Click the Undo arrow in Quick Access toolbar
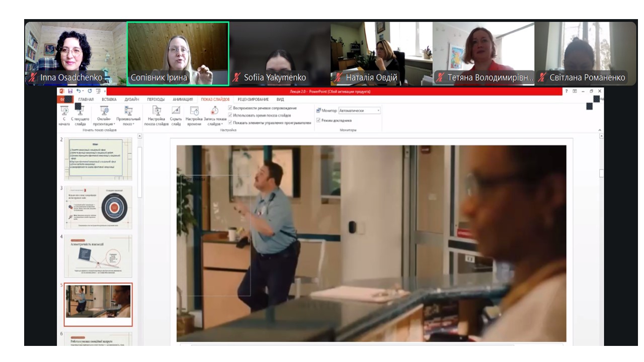This screenshot has width=644, height=362. coord(78,91)
